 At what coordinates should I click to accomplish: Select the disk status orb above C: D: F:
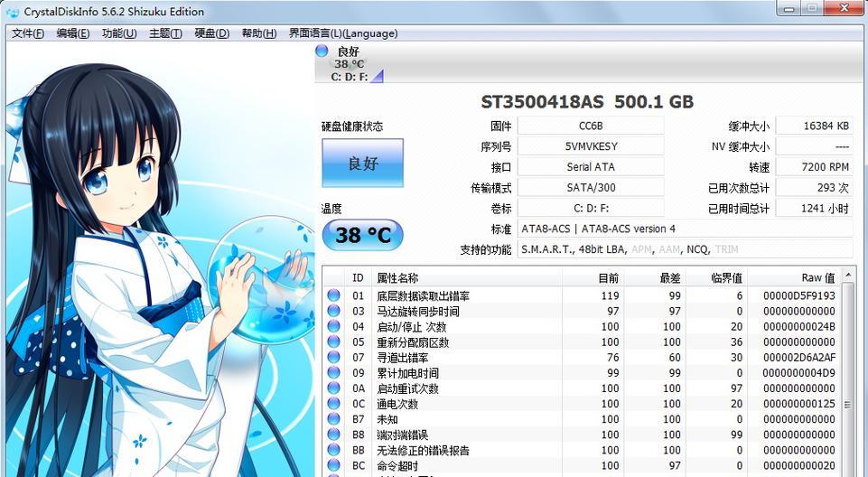322,51
